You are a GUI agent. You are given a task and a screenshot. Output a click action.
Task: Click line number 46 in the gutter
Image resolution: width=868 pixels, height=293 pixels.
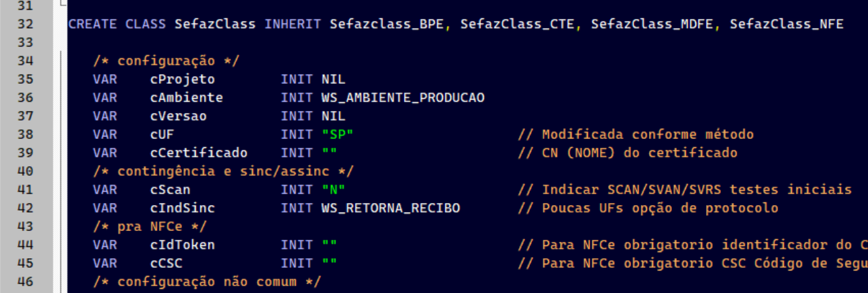(24, 281)
